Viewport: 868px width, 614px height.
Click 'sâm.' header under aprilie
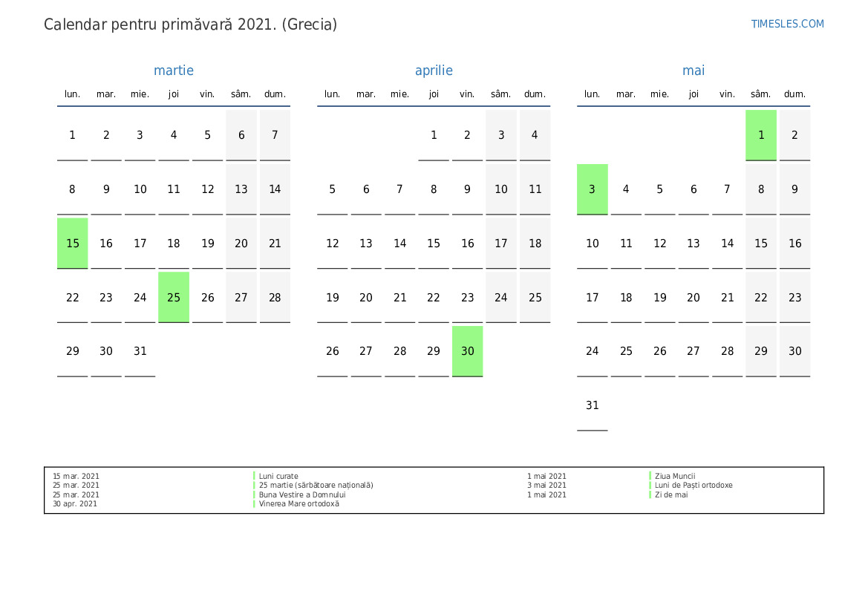(x=501, y=94)
